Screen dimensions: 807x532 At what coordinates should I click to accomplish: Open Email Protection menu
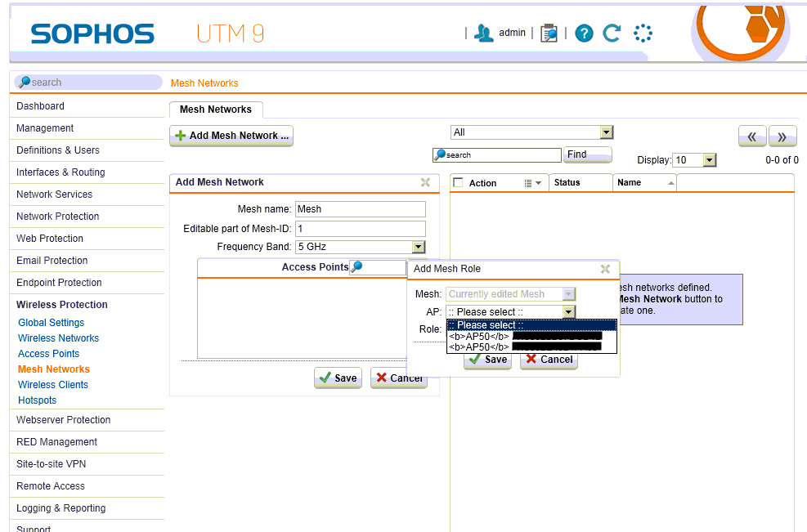pyautogui.click(x=52, y=261)
